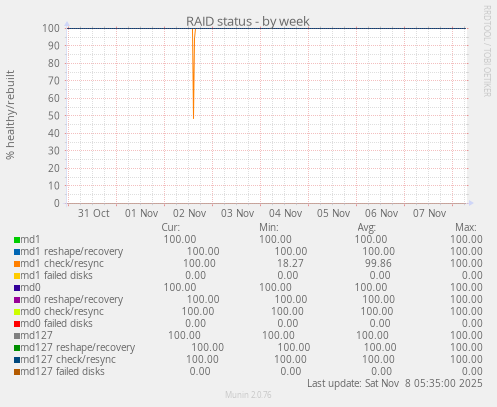Viewport: 497px width, 407px height.
Task: Click the 'Munin 2.0.76' version footer
Action: (248, 395)
